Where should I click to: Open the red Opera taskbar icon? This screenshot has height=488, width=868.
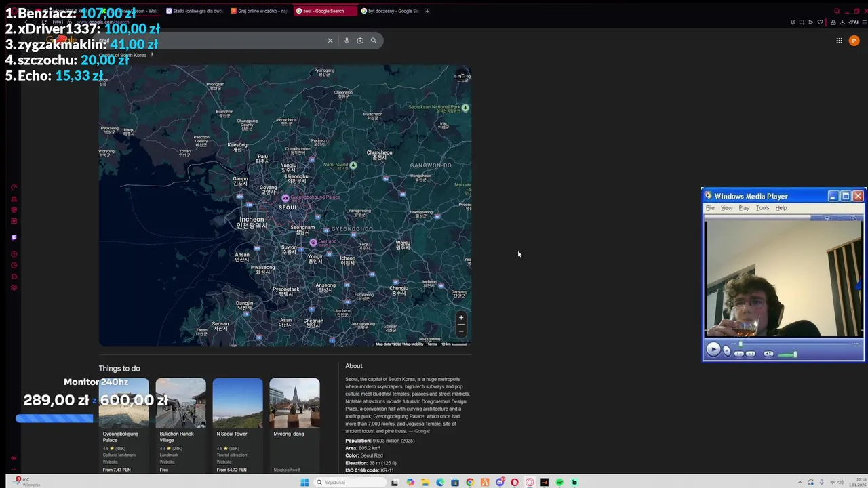515,483
